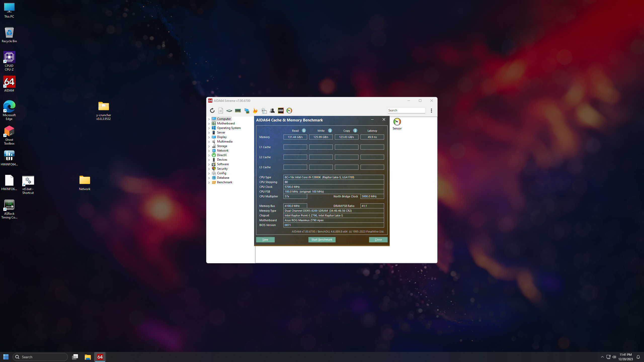644x362 pixels.
Task: Open File Explorer from the taskbar
Action: coord(88,357)
